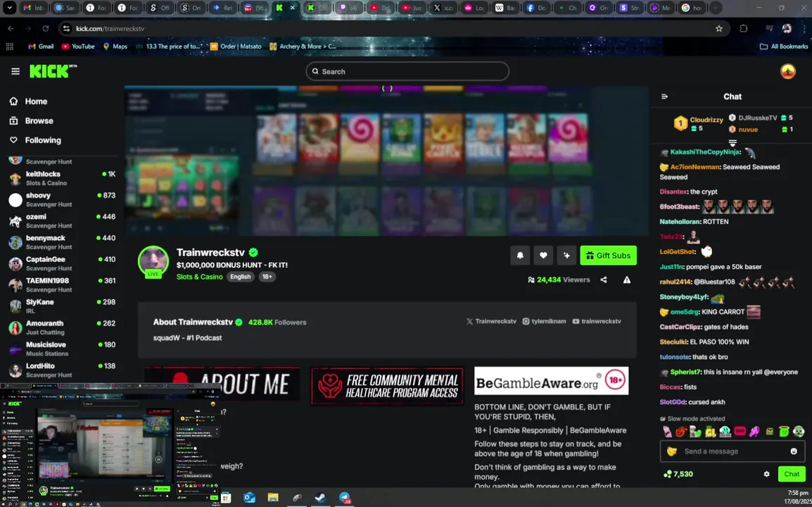Follow Trainwreckstv with the heart button
Image resolution: width=812 pixels, height=507 pixels.
pos(543,255)
